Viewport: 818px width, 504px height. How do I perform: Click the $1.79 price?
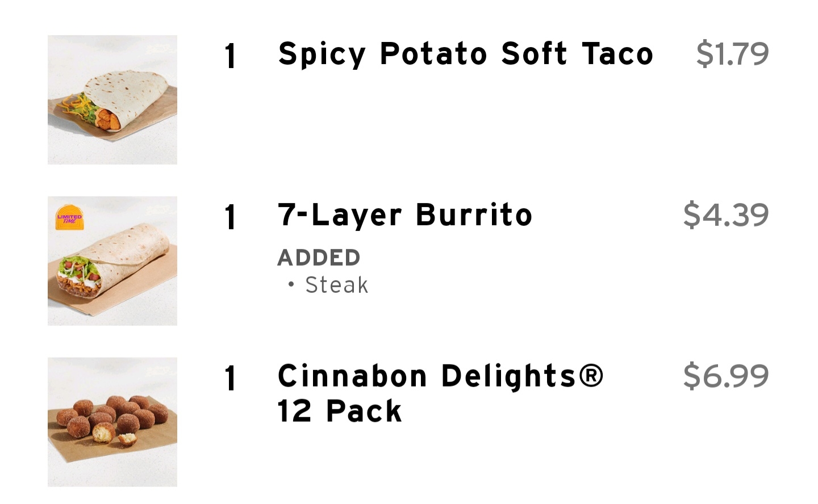click(732, 54)
